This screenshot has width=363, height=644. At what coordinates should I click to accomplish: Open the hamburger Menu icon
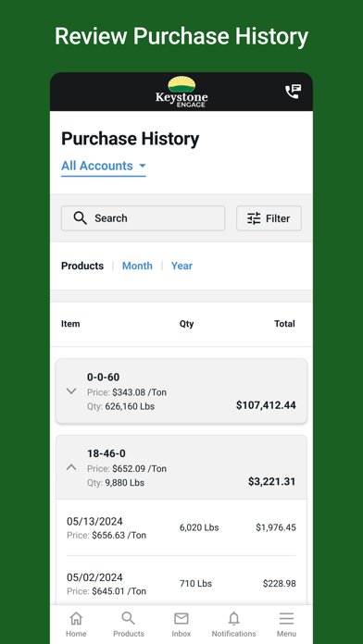(x=286, y=618)
